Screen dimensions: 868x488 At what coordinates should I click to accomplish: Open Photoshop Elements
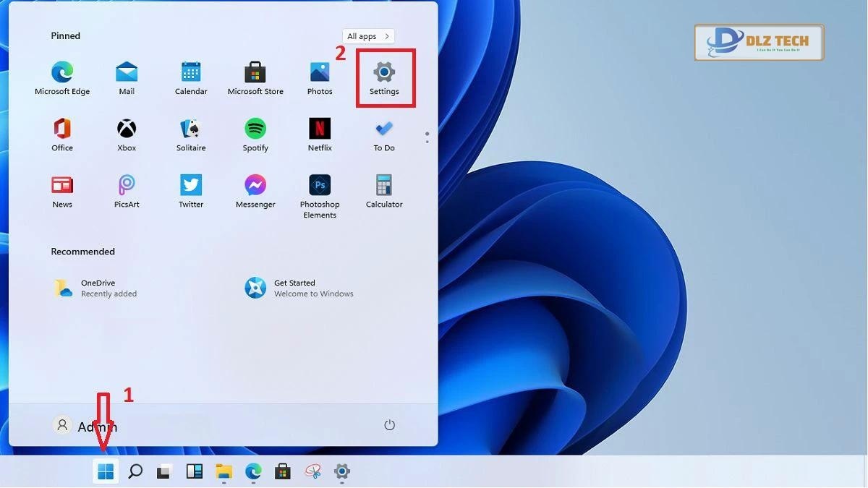(320, 196)
